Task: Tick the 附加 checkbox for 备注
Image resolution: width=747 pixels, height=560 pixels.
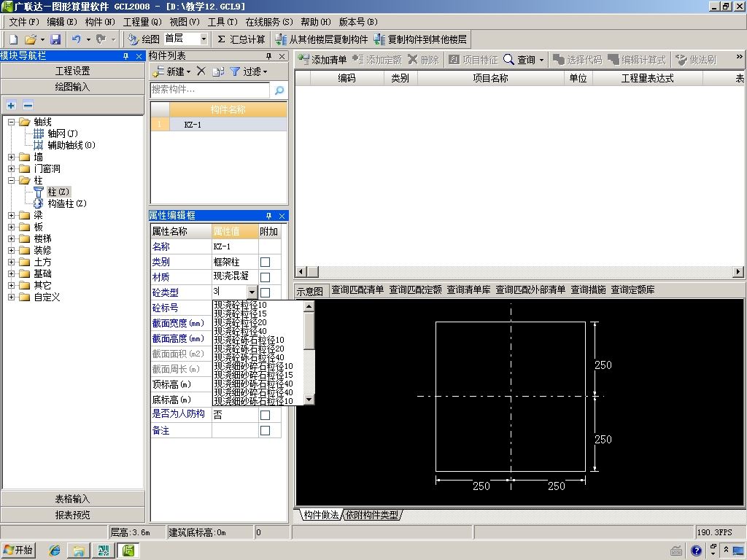Action: click(266, 431)
